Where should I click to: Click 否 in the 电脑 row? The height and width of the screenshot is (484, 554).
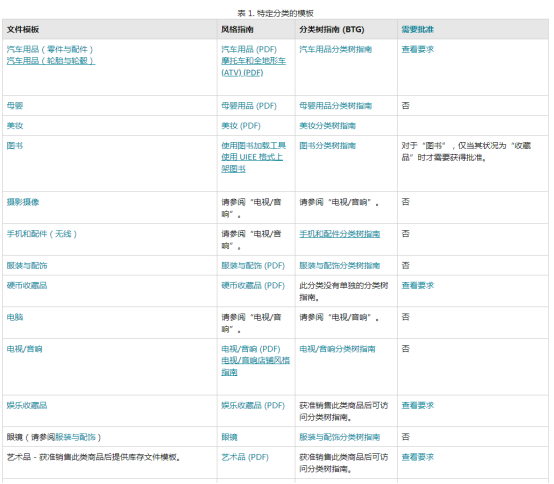(x=406, y=317)
